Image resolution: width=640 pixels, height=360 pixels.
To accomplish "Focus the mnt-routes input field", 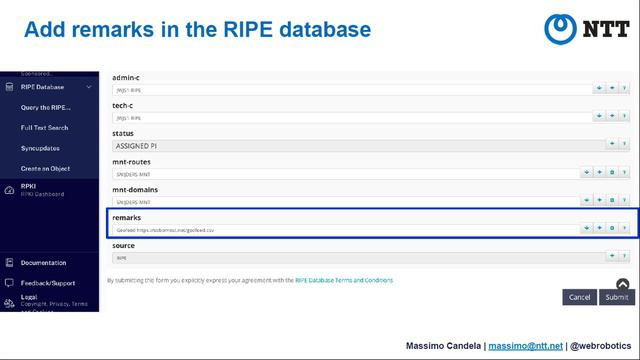I will [346, 174].
